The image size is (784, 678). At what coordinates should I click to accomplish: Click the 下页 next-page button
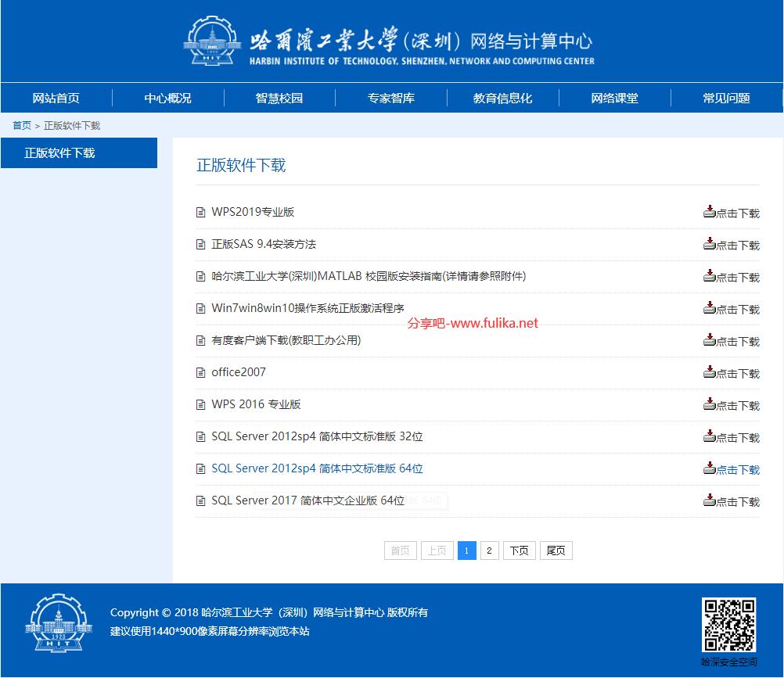[520, 551]
